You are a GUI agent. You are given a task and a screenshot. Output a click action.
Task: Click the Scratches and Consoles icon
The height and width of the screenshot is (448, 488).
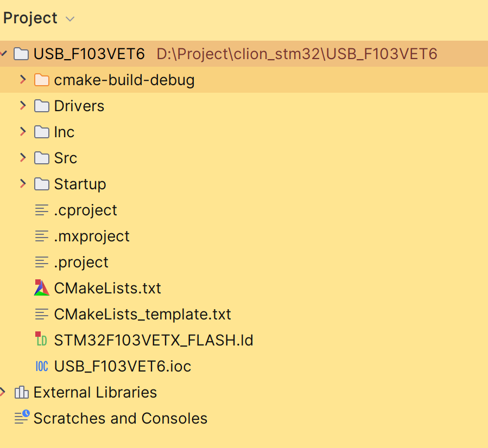point(22,418)
